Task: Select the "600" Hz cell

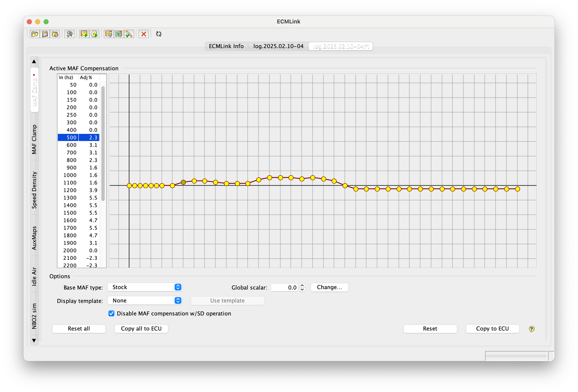Action: pyautogui.click(x=68, y=145)
